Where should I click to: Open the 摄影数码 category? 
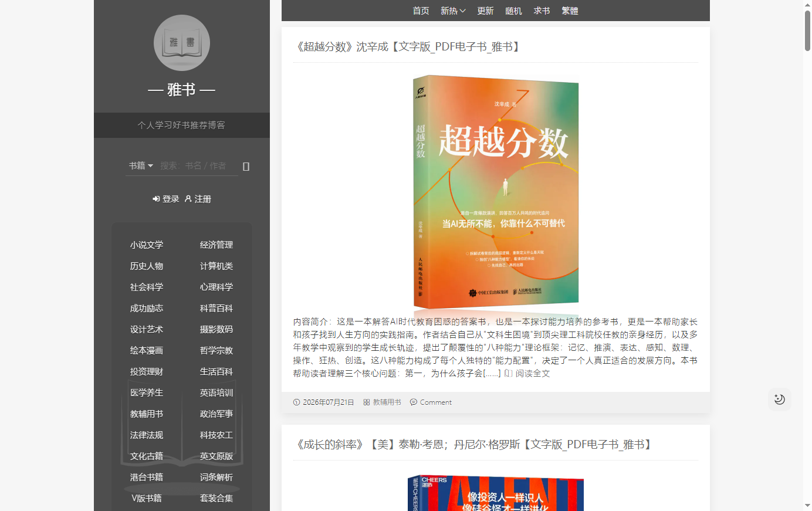coord(216,329)
